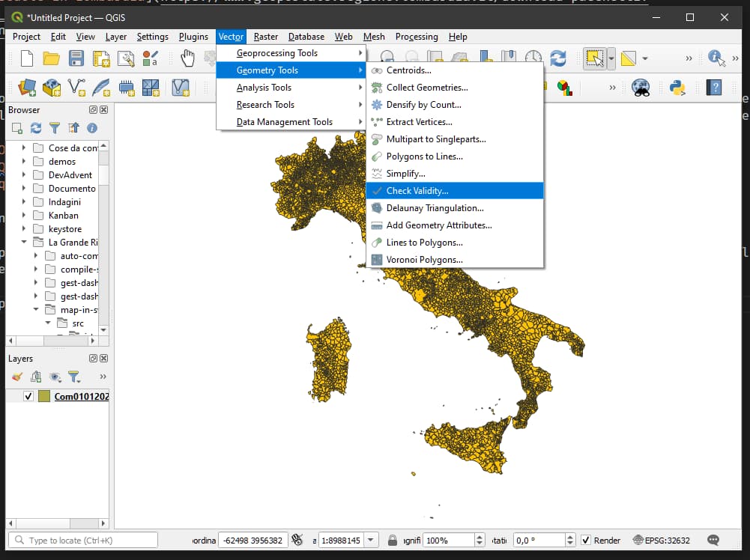This screenshot has width=750, height=560.
Task: Toggle visibility of Com0101202 layer
Action: [x=28, y=396]
